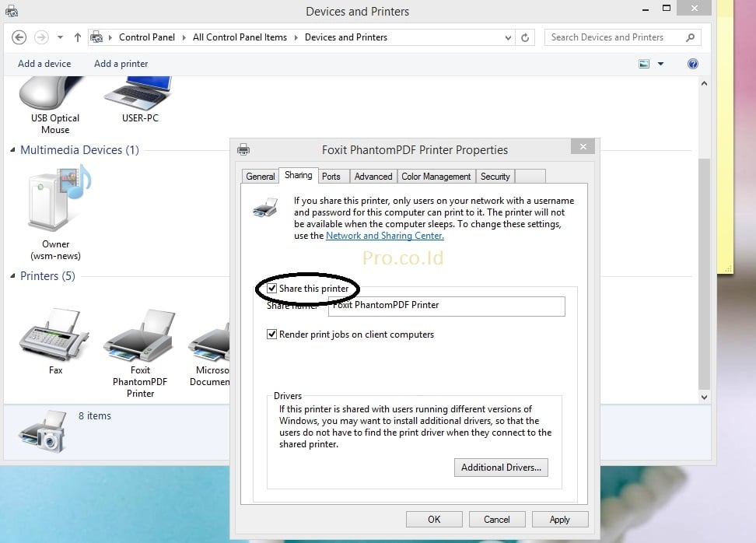Switch to the Color Management tab
This screenshot has height=543, width=756.
click(x=436, y=177)
